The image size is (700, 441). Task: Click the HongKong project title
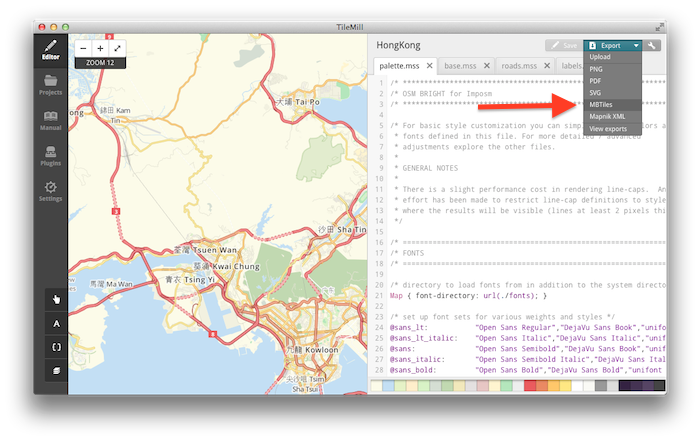tap(398, 45)
